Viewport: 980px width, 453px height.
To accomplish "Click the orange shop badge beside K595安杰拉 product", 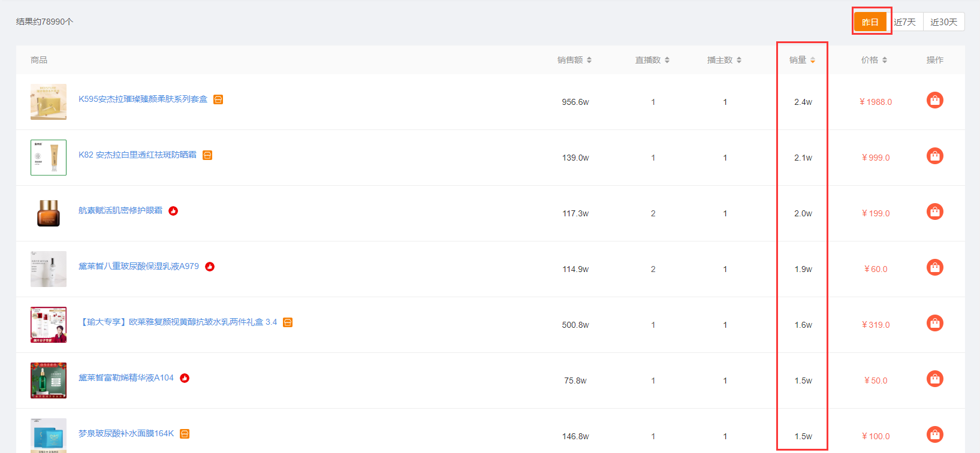I will click(218, 99).
